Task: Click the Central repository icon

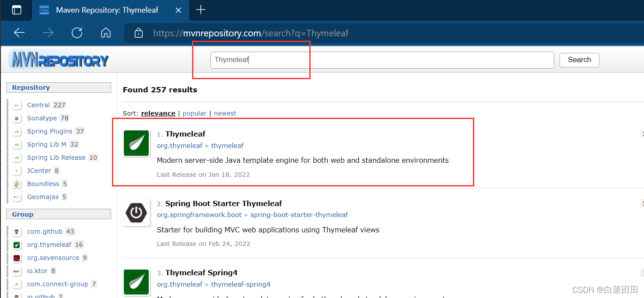Action: point(17,105)
